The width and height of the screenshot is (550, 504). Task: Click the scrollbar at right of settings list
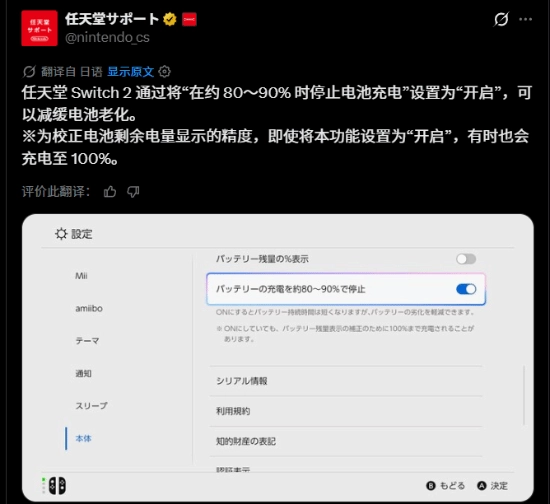[524, 396]
